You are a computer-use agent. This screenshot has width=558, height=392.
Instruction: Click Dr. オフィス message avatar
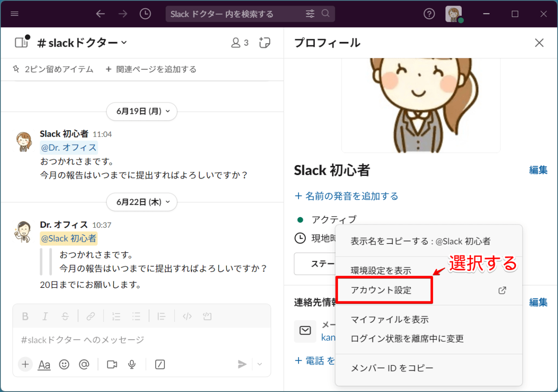[x=23, y=232]
